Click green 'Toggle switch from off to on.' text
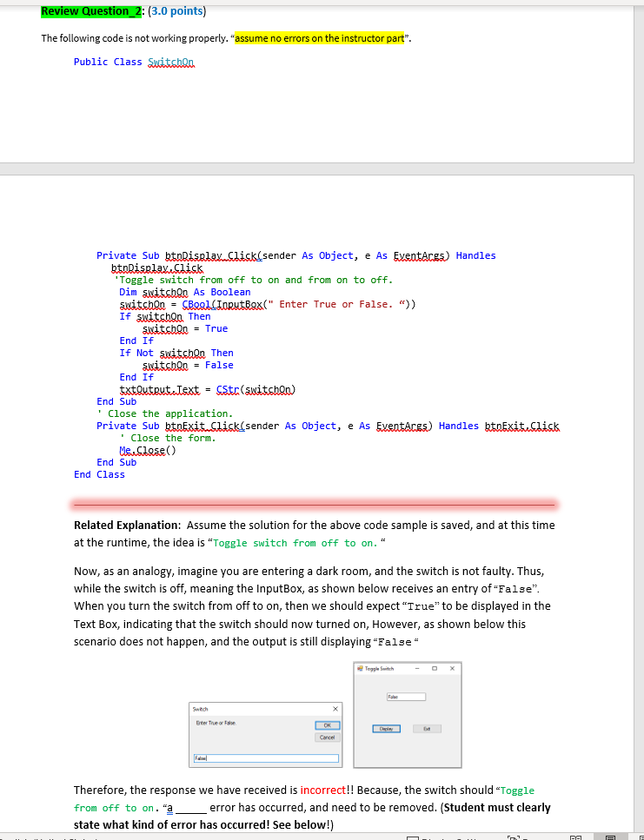Viewport: 644px width, 840px height. pos(295,543)
